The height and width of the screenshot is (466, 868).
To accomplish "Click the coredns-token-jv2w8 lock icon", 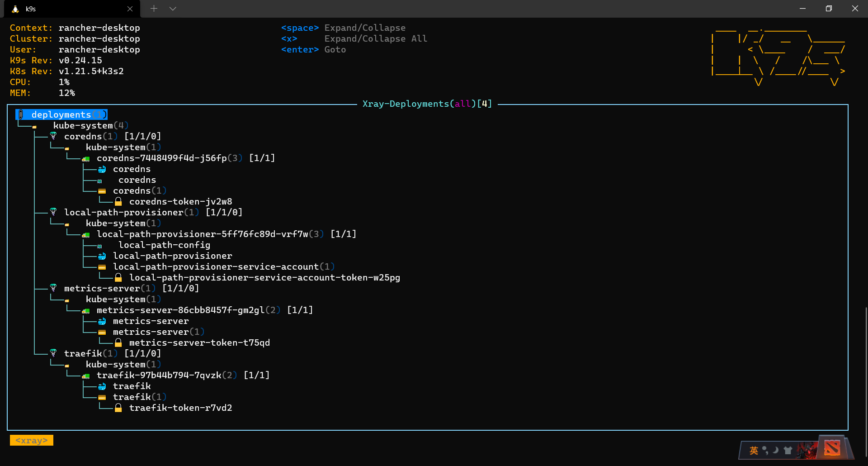I will click(x=118, y=201).
